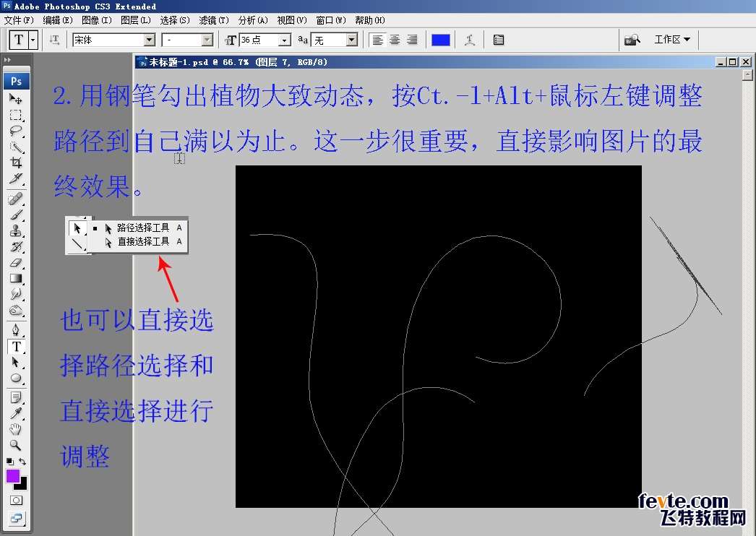
Task: Select the Clone Stamp tool
Action: coord(15,230)
